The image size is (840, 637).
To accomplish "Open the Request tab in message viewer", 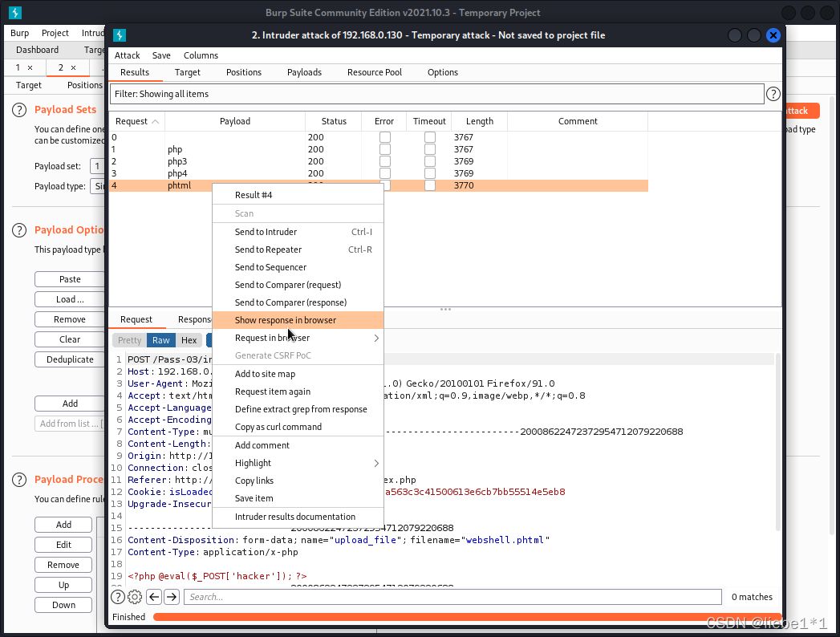I will (x=136, y=320).
